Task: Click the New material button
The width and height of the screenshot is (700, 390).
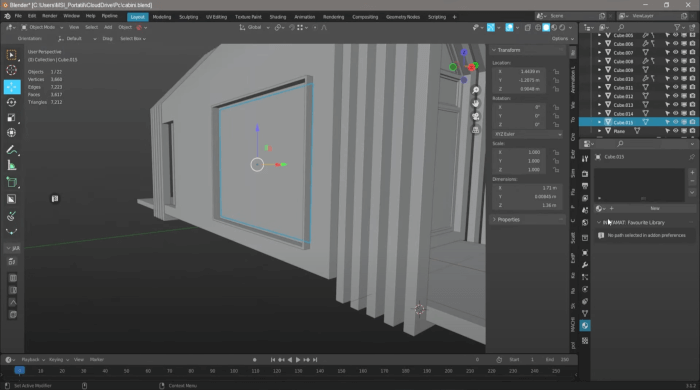Action: 654,208
